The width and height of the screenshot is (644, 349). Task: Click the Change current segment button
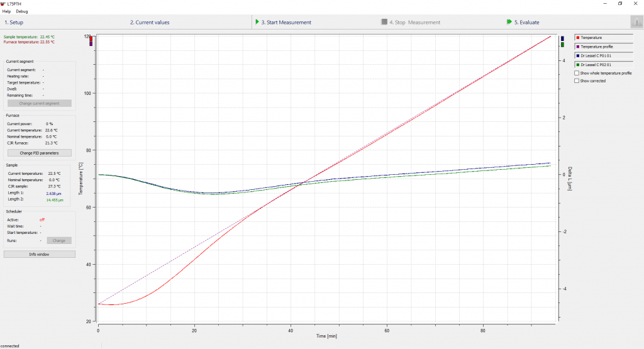click(39, 103)
